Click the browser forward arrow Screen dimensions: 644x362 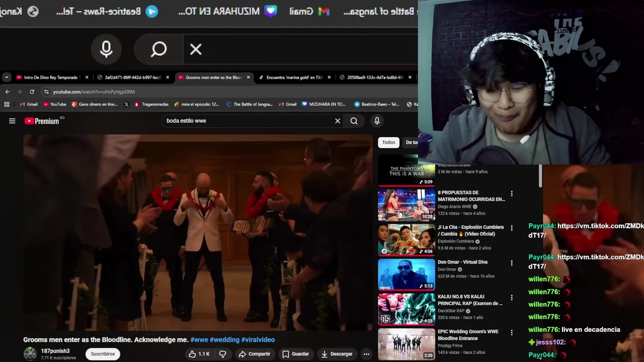click(x=20, y=92)
